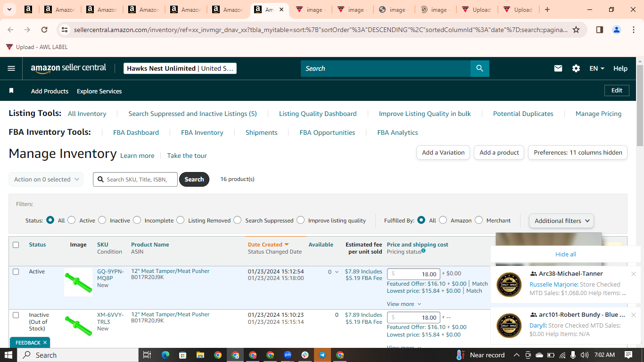Switch to Telegram on the taskbar
Image resolution: width=644 pixels, height=362 pixels.
tap(322, 355)
